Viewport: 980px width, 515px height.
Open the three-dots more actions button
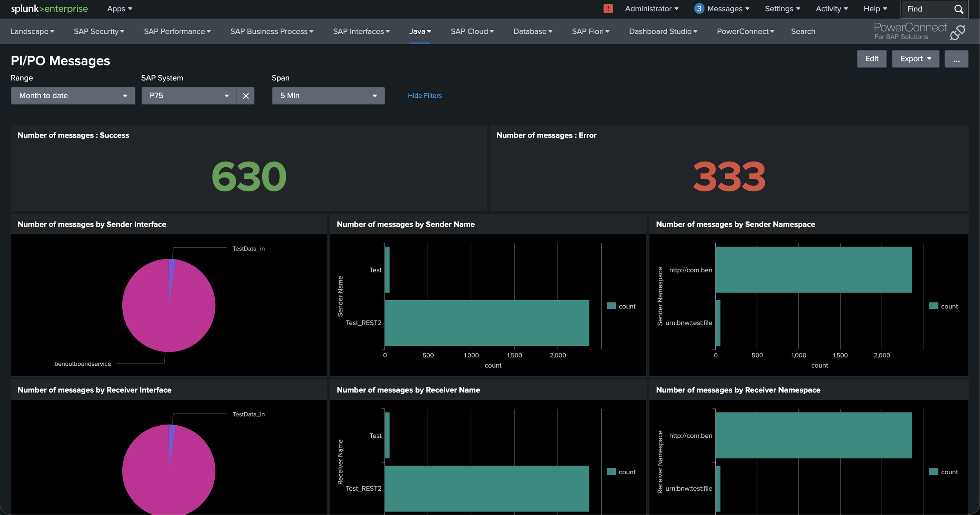click(x=956, y=59)
